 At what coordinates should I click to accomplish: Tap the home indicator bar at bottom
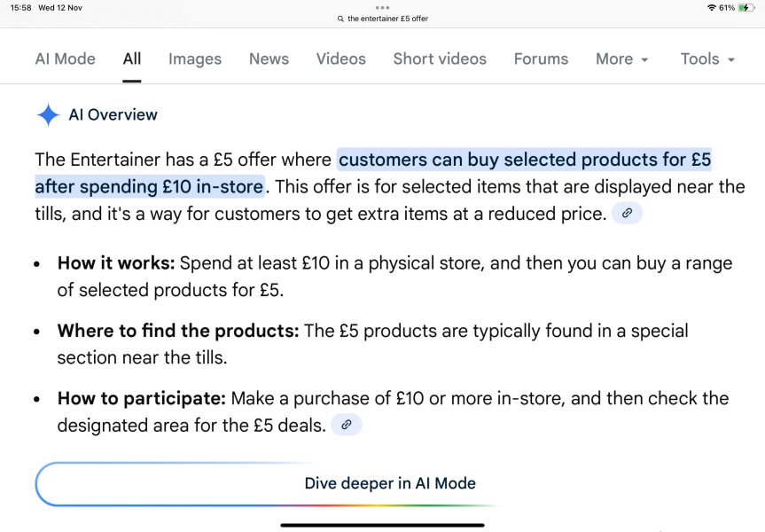pos(383,525)
